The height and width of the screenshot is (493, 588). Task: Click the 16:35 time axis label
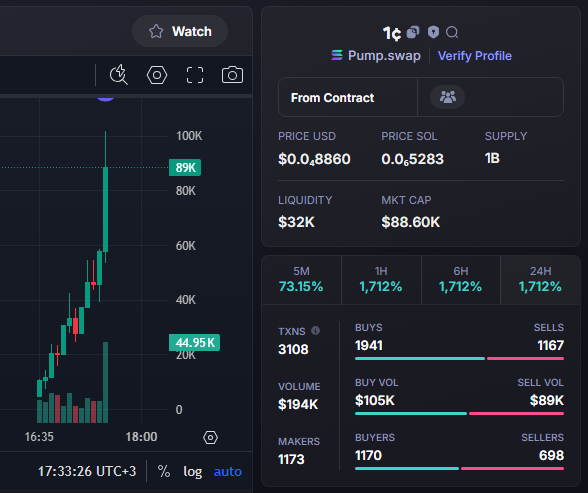pyautogui.click(x=39, y=437)
